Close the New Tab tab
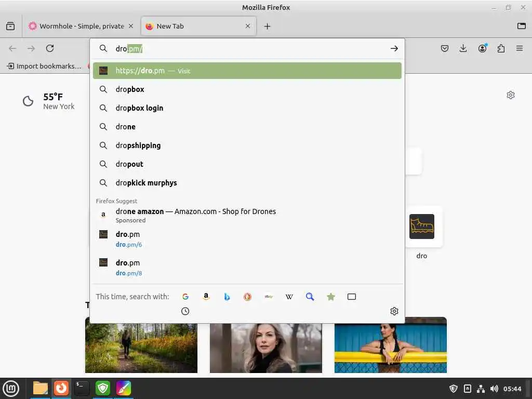This screenshot has width=532, height=399. (x=248, y=26)
